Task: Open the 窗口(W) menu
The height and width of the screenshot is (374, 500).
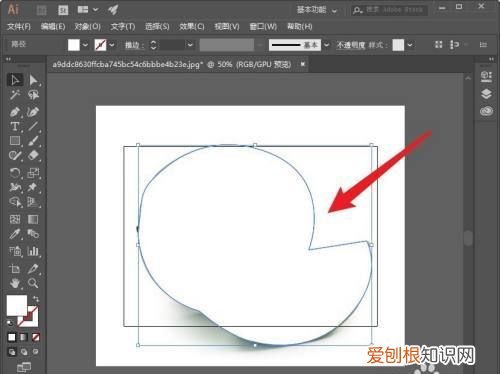Action: click(x=263, y=27)
